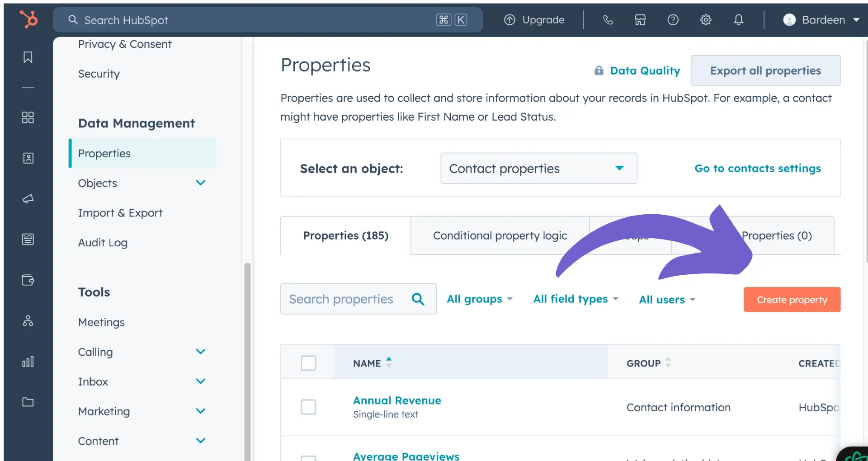
Task: Click the magnifier in Search properties
Action: pyautogui.click(x=418, y=299)
